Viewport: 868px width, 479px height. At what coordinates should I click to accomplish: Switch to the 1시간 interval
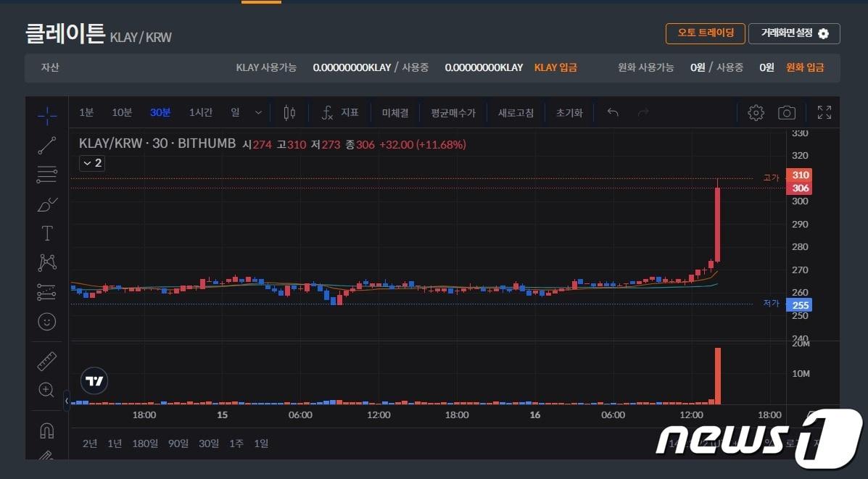[x=200, y=113]
